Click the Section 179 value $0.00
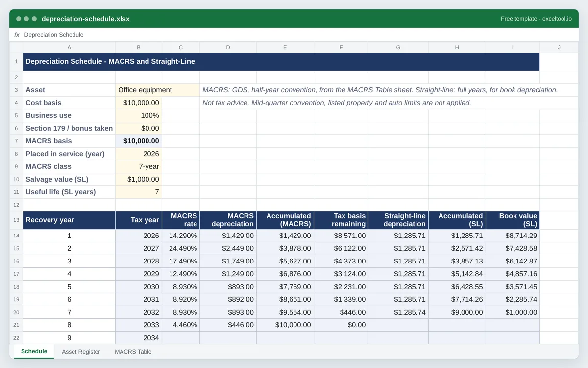Screen dimensions: 588x368 (139, 128)
